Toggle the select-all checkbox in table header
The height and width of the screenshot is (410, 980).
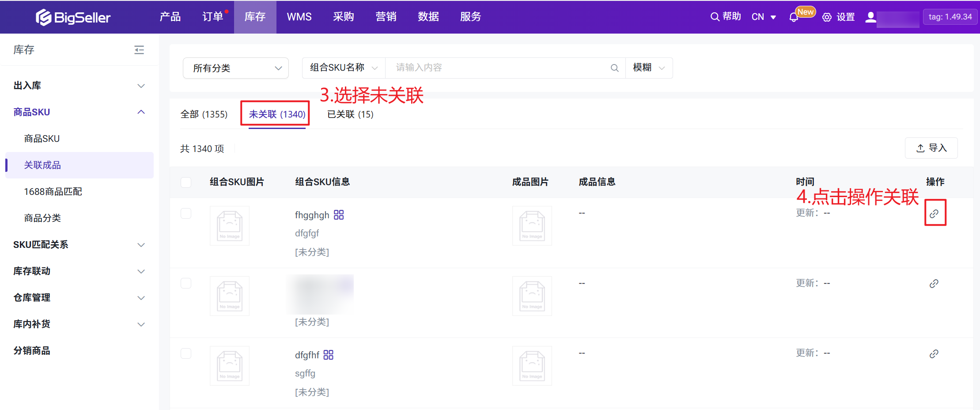tap(186, 182)
